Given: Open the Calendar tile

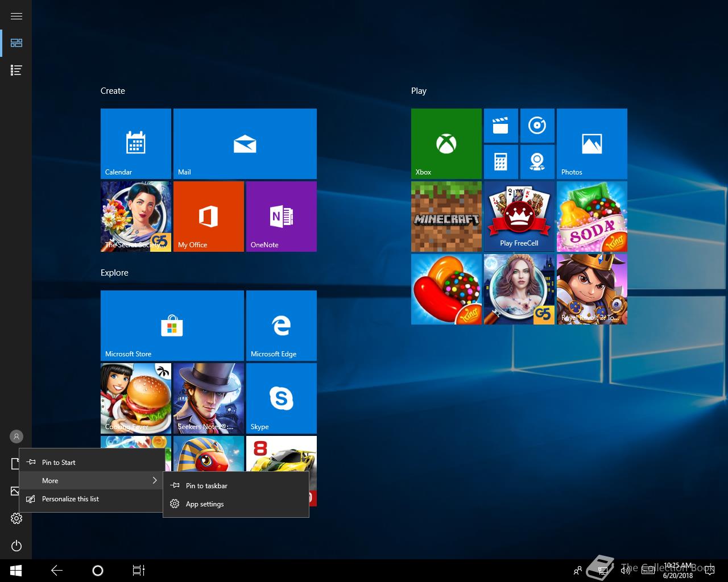Looking at the screenshot, I should tap(136, 144).
